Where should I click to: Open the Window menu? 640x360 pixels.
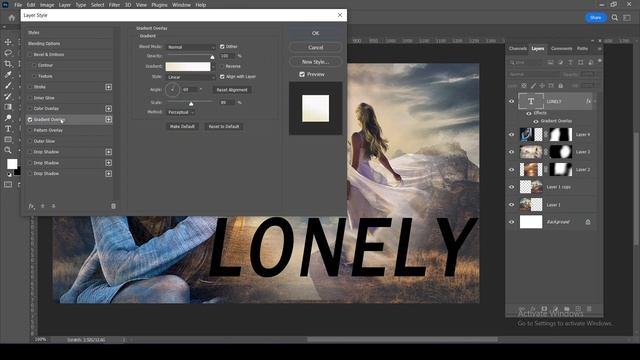pyautogui.click(x=181, y=5)
